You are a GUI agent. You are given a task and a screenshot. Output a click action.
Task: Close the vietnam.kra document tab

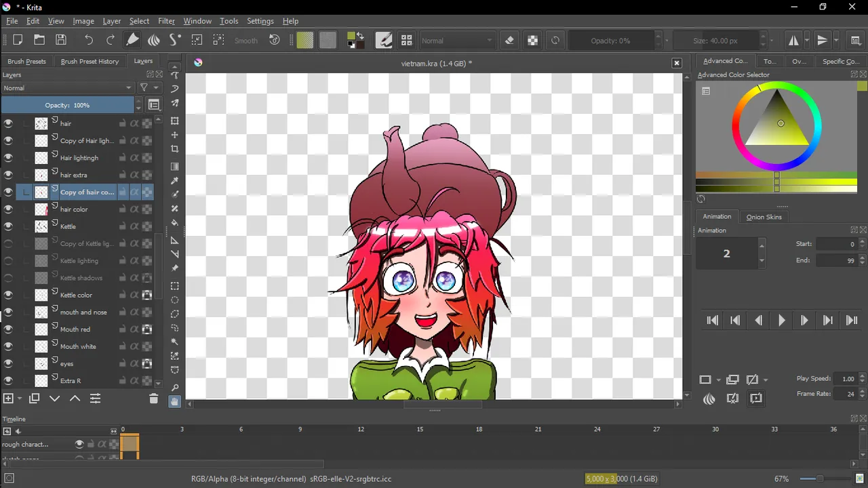[x=676, y=63]
